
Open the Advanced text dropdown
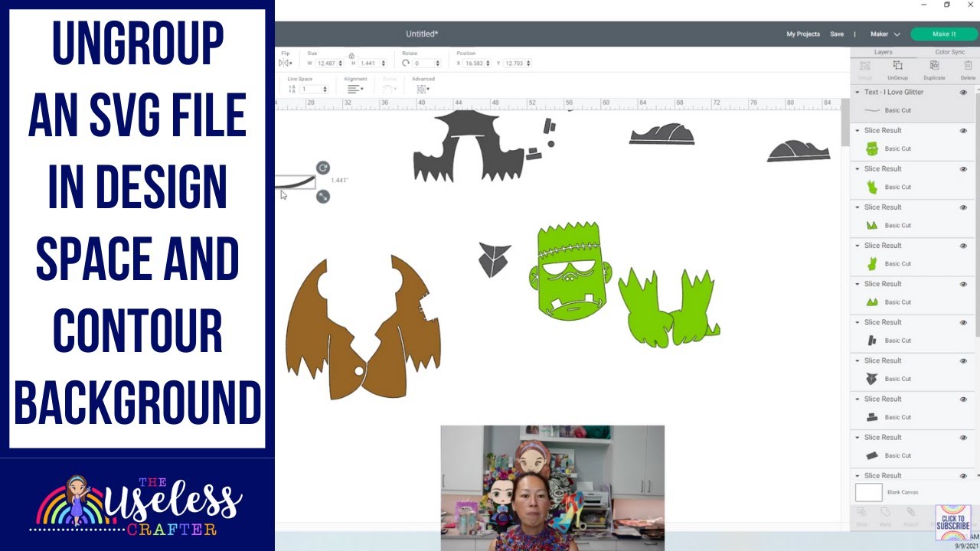coord(423,89)
